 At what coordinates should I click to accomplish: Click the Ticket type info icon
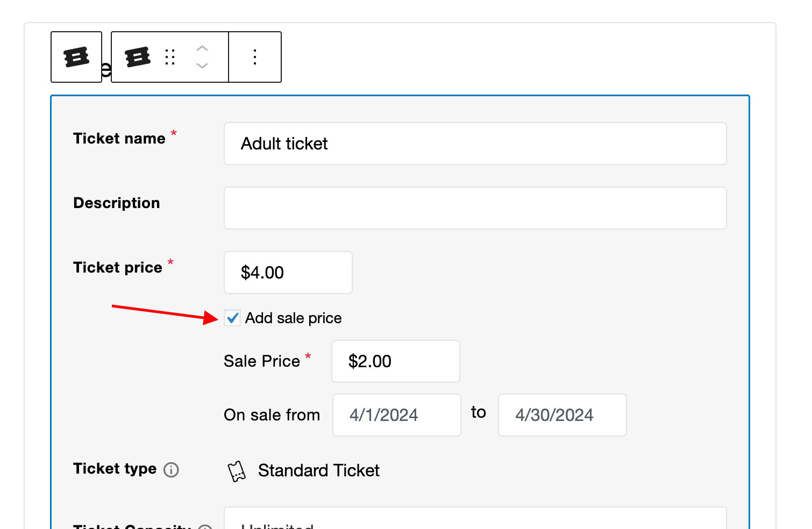coord(171,470)
